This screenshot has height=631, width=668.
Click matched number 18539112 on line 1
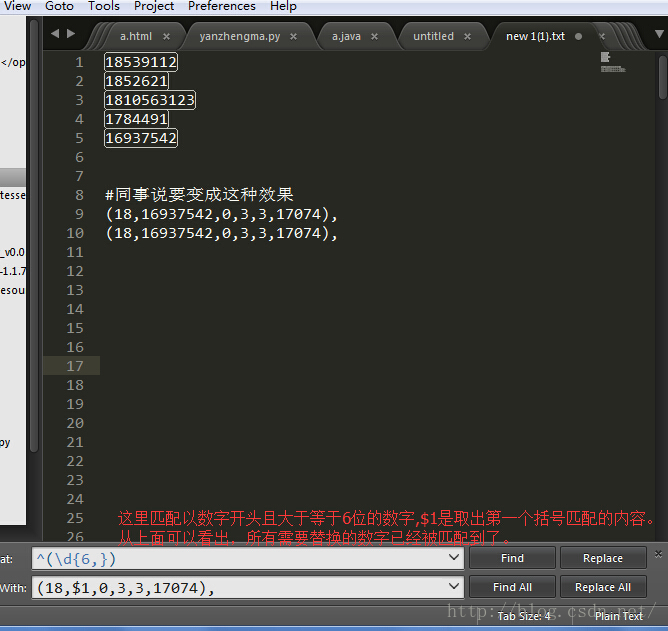tap(141, 62)
